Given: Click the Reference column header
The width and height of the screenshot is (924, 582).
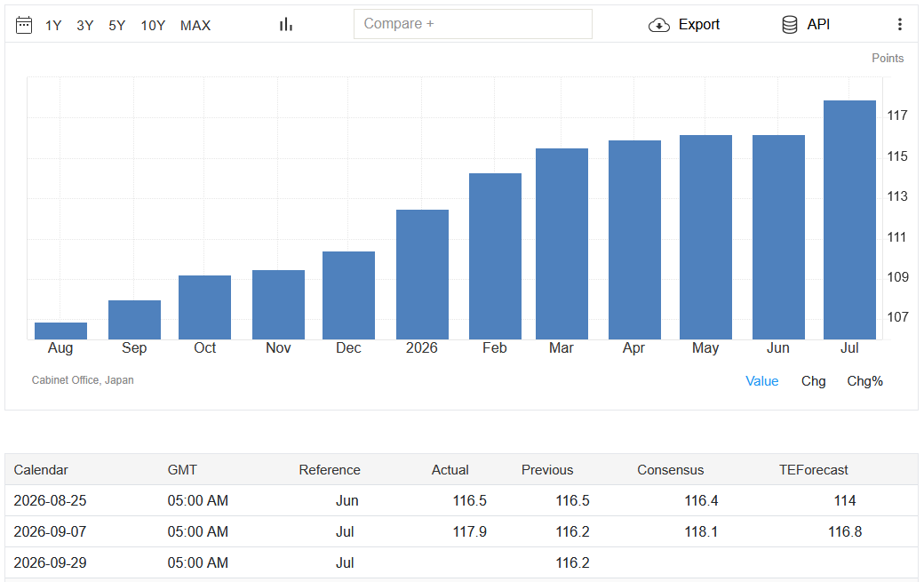Looking at the screenshot, I should click(x=330, y=469).
